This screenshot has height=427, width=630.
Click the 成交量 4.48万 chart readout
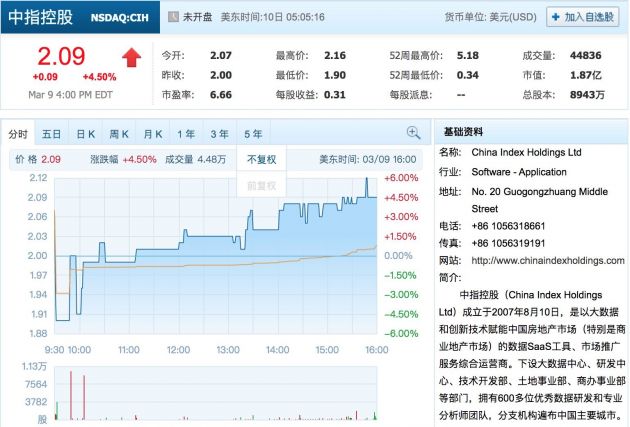196,159
